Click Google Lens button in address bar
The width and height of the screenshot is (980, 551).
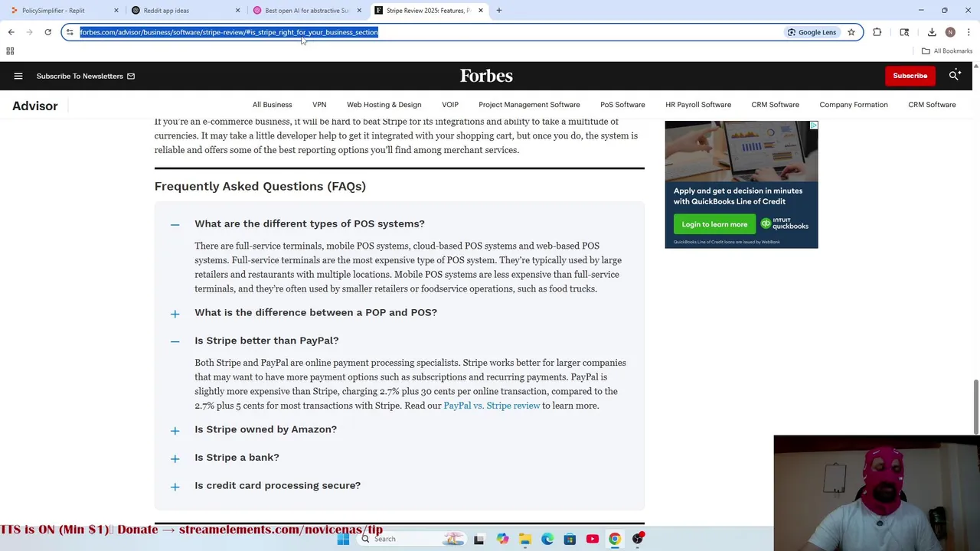click(812, 32)
